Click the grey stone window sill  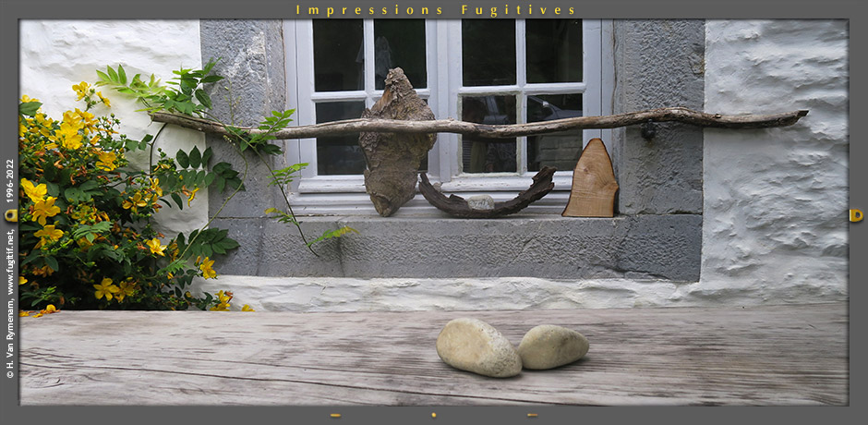[480, 246]
